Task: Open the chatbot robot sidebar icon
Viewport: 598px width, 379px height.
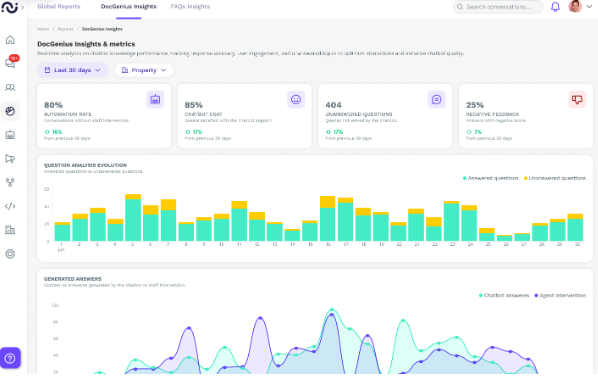Action: (10, 135)
